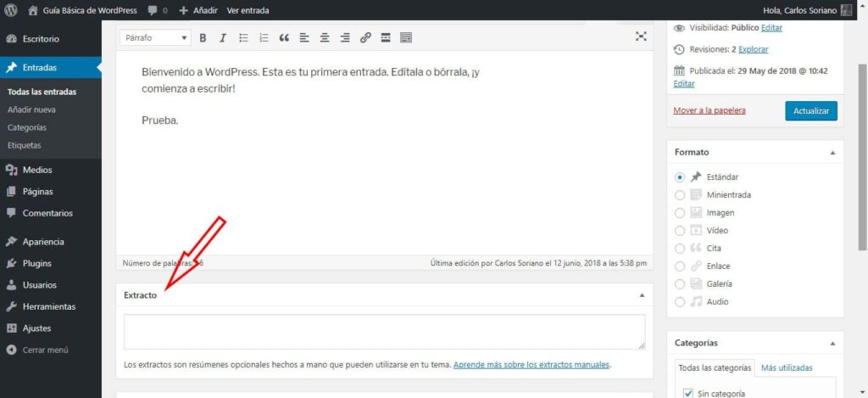Collapse the Formato panel
The width and height of the screenshot is (868, 398).
click(832, 153)
